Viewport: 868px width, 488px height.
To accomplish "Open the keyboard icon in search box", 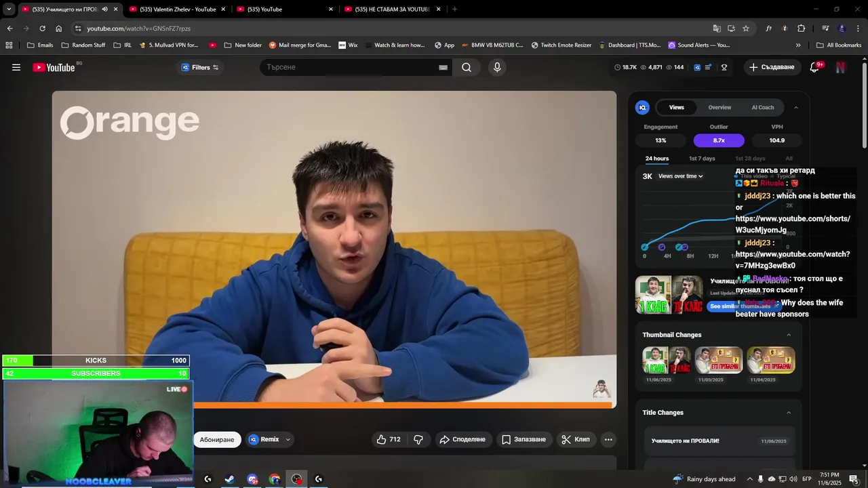I will click(443, 67).
